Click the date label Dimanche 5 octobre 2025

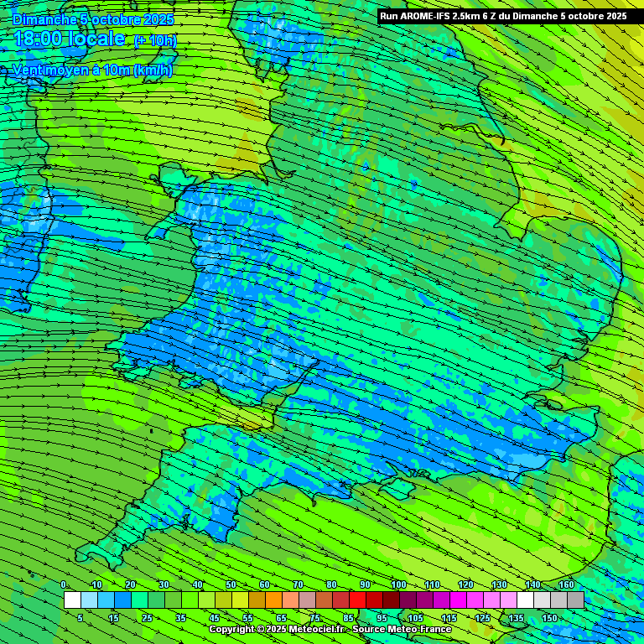tap(93, 19)
